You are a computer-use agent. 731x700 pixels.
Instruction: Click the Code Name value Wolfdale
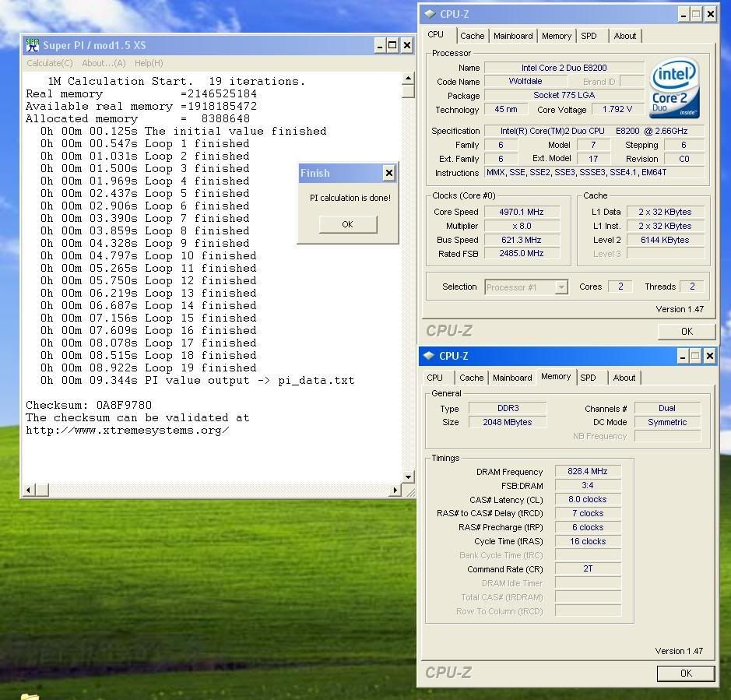[525, 81]
